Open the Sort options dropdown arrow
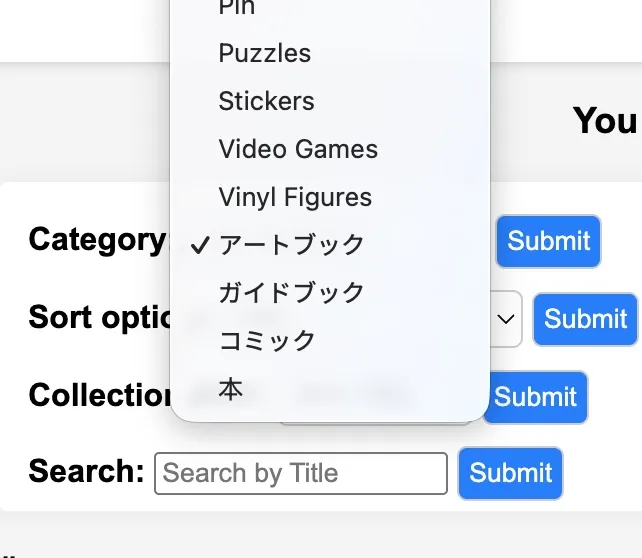 (x=506, y=319)
